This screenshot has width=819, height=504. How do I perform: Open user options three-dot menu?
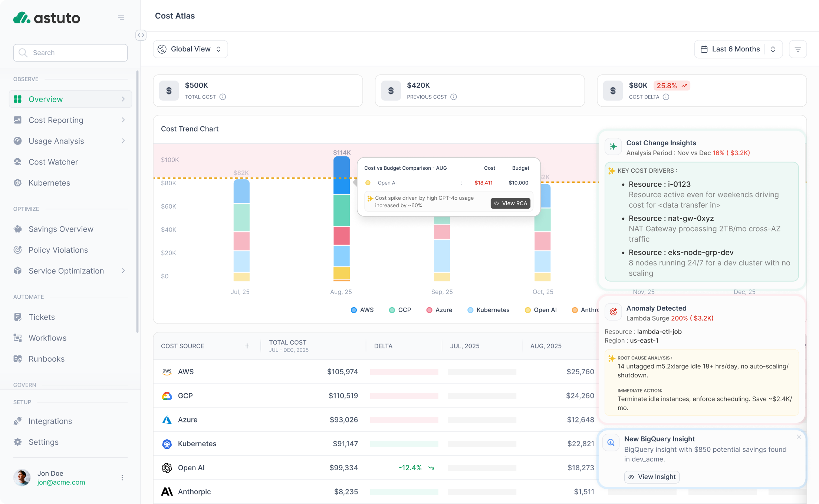[x=122, y=478]
